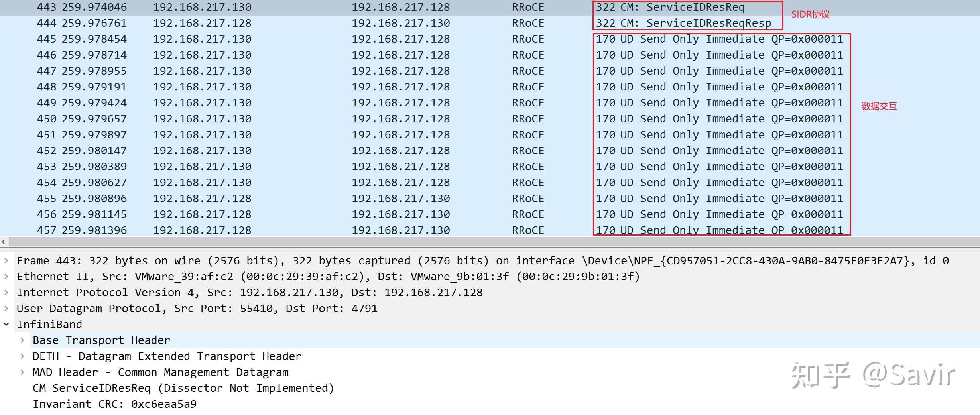Select packet number 445 in list
This screenshot has height=415, width=980.
pyautogui.click(x=46, y=39)
